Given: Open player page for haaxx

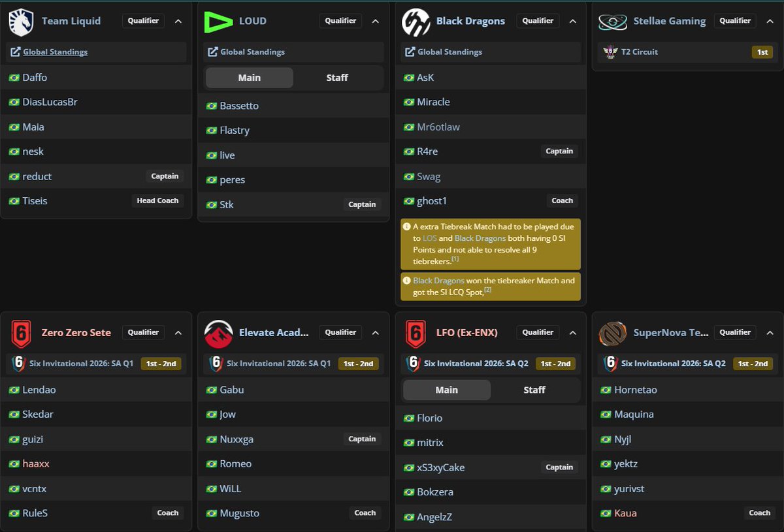Looking at the screenshot, I should coord(36,464).
